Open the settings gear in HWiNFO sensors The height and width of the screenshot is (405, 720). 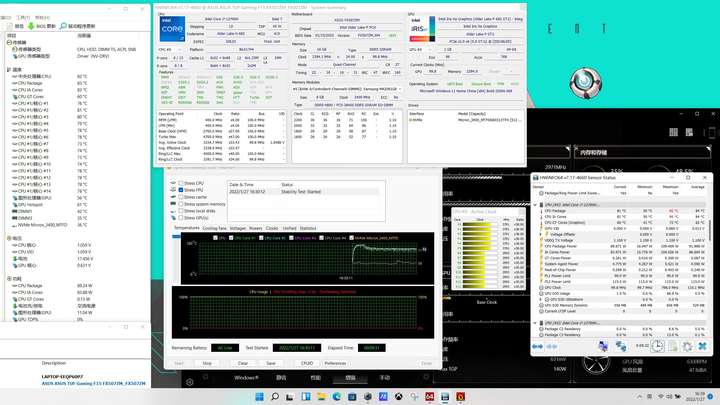point(687,347)
